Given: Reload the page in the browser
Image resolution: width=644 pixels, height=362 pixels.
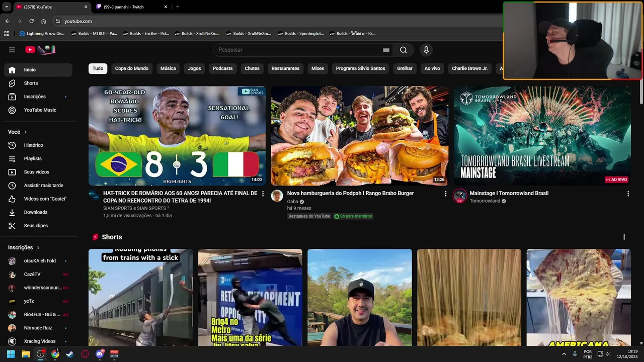Looking at the screenshot, I should pos(31,21).
